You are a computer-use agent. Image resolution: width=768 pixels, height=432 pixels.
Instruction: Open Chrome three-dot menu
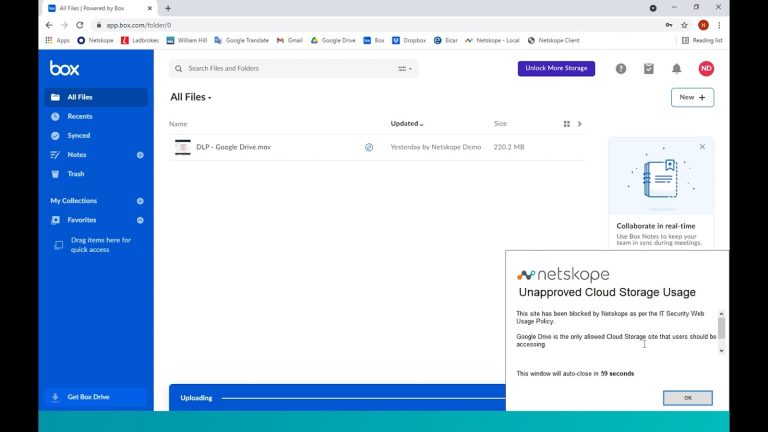pyautogui.click(x=719, y=25)
